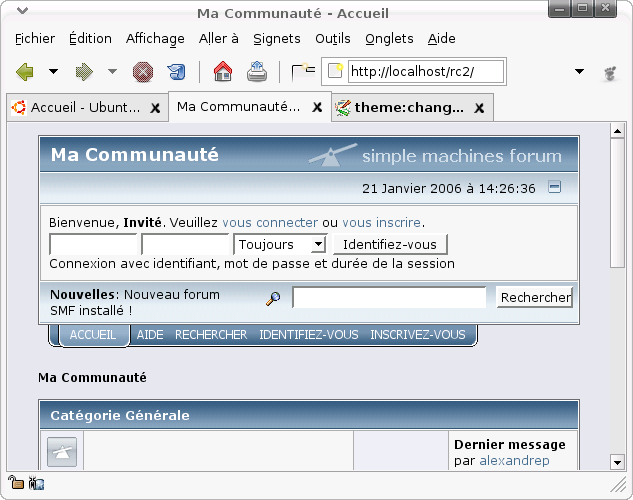Viewport: 633px width, 500px height.
Task: Open the Signets menu
Action: [277, 39]
